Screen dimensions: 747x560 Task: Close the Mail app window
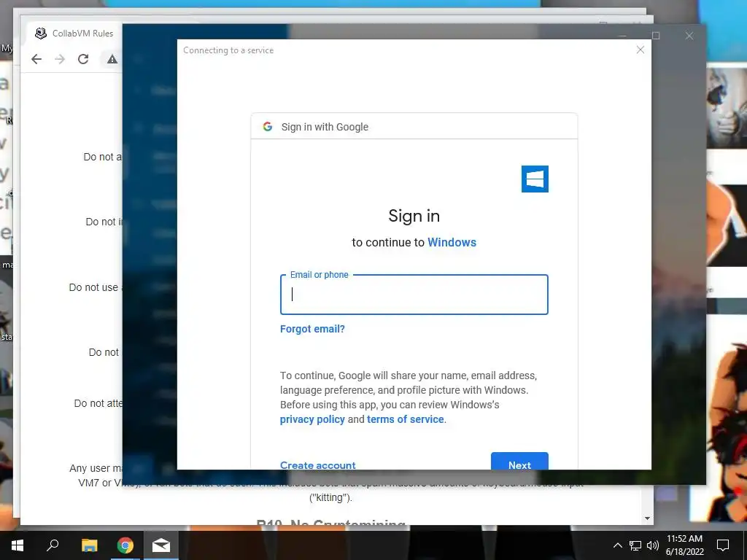coord(689,36)
